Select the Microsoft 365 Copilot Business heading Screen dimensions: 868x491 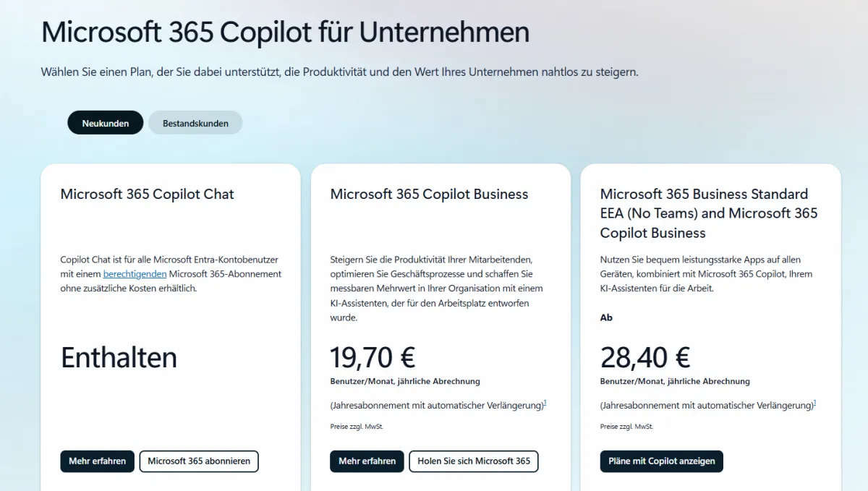pos(428,194)
